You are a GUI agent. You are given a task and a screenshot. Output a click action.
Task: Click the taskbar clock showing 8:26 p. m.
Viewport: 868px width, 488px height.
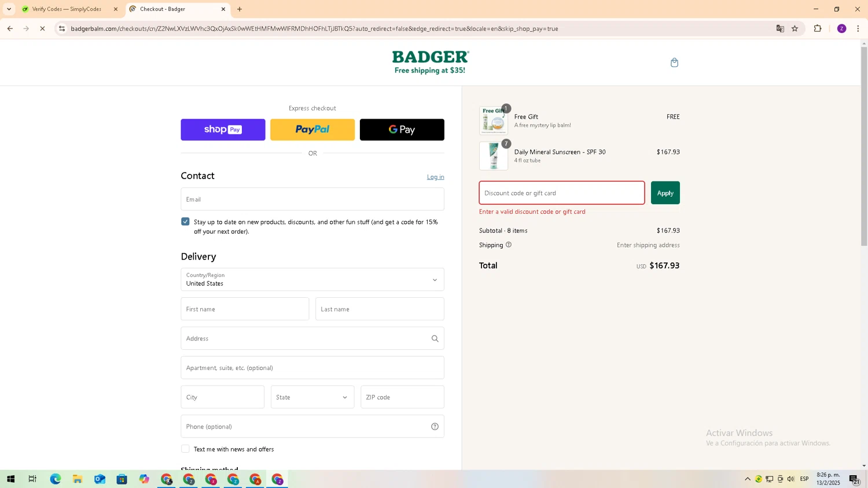pyautogui.click(x=828, y=479)
